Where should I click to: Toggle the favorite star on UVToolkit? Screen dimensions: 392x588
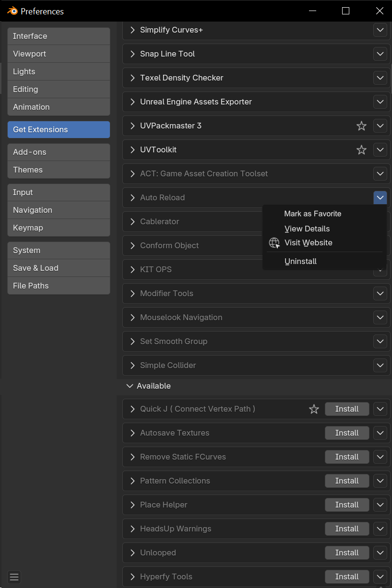coord(361,150)
